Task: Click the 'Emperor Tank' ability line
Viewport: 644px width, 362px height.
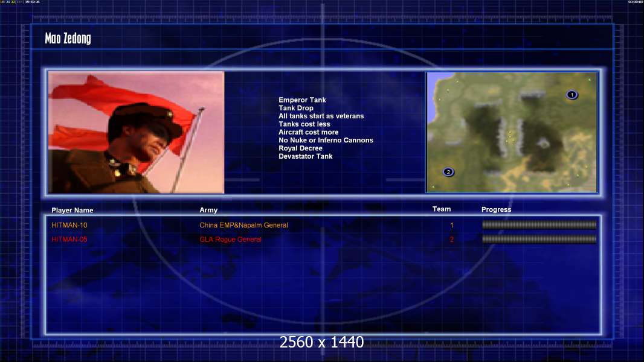Action: [x=302, y=100]
